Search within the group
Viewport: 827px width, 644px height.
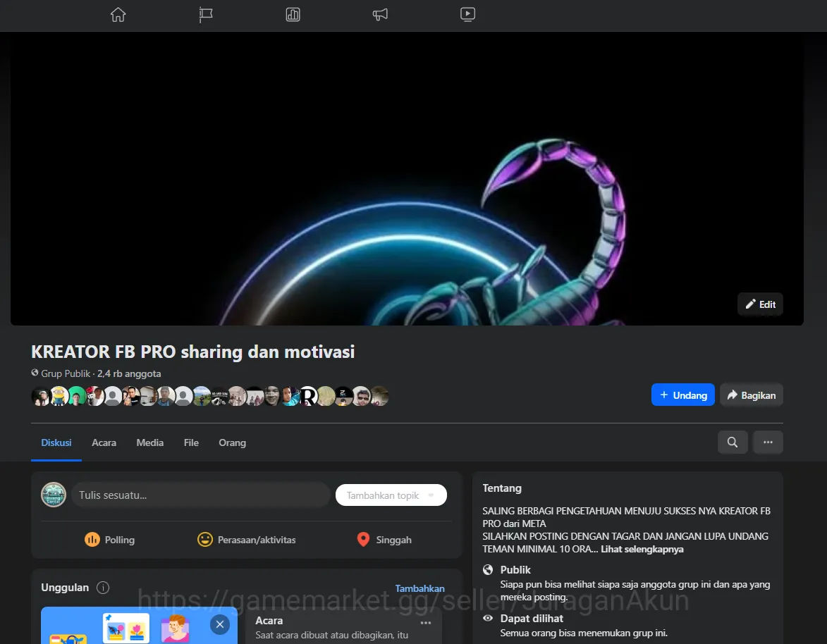(x=733, y=442)
